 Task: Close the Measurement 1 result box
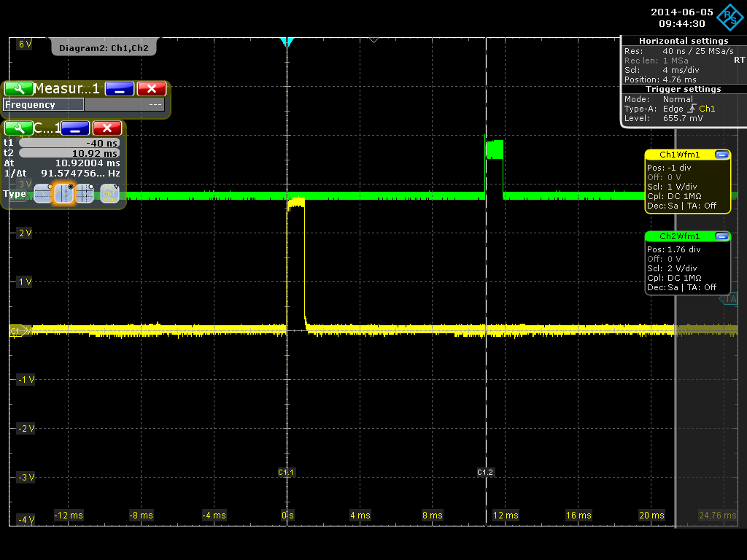(152, 89)
